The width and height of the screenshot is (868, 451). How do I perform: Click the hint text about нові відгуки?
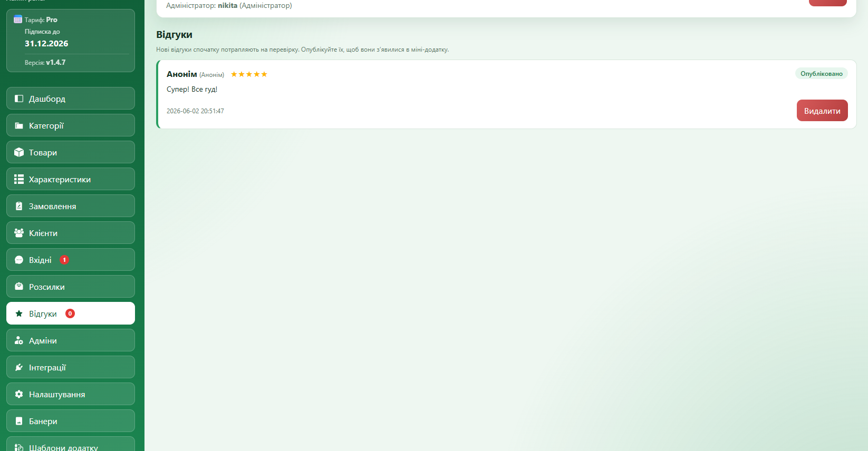(303, 50)
